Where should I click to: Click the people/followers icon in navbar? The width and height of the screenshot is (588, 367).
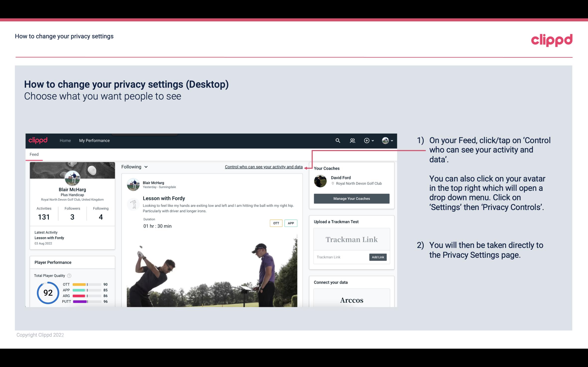point(352,140)
